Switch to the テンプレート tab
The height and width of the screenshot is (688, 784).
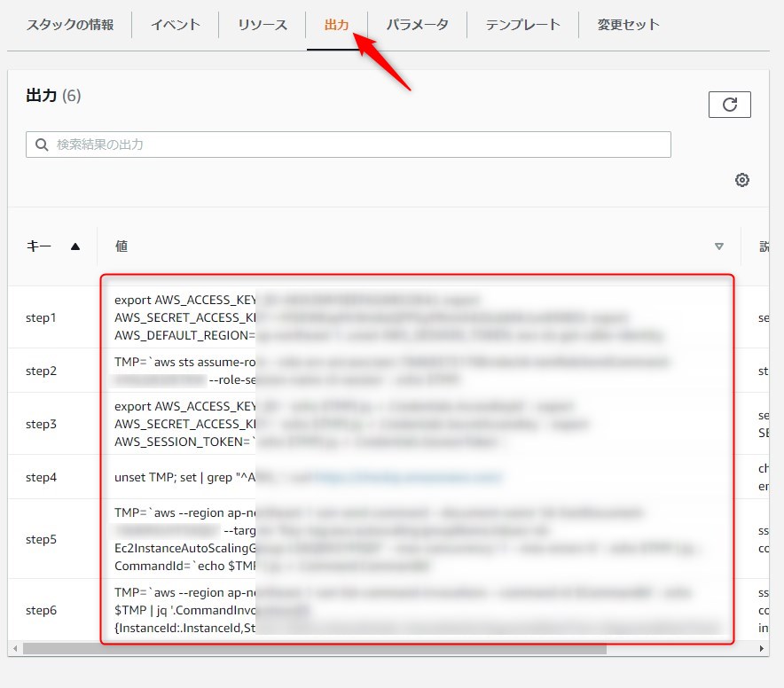[x=522, y=25]
